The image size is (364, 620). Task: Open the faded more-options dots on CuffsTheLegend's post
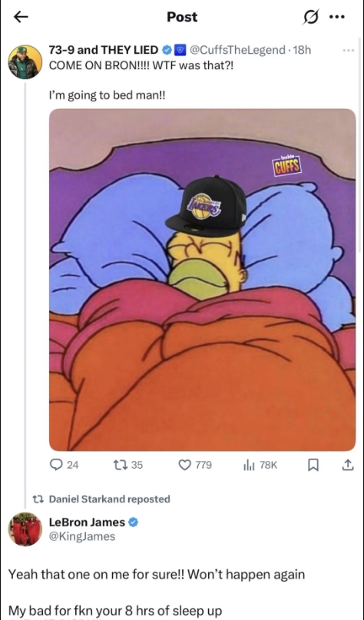[349, 50]
